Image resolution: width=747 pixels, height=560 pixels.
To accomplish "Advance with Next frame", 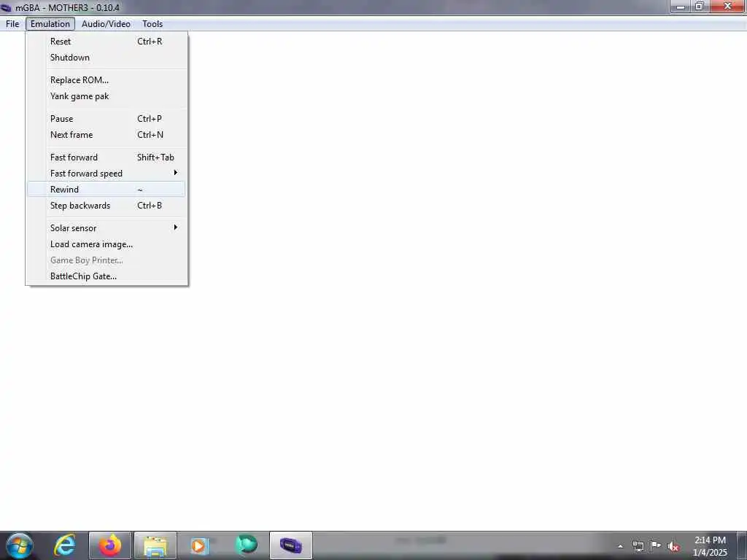I will [107, 135].
